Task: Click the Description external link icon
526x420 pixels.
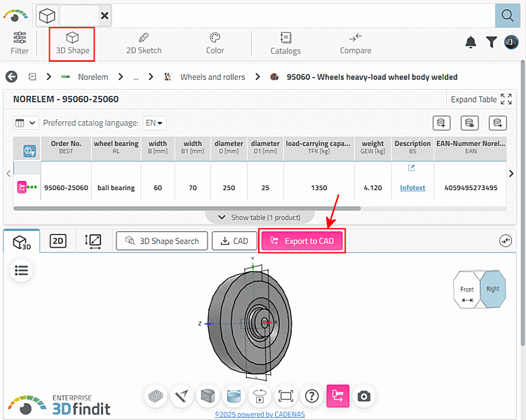Action: pos(411,168)
